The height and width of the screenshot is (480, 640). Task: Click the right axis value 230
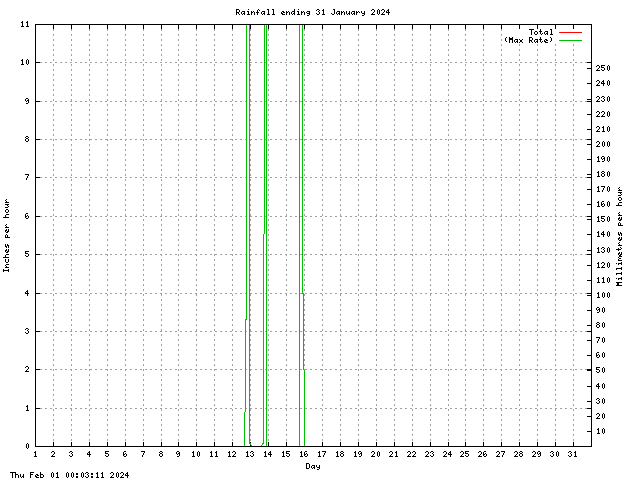point(603,99)
